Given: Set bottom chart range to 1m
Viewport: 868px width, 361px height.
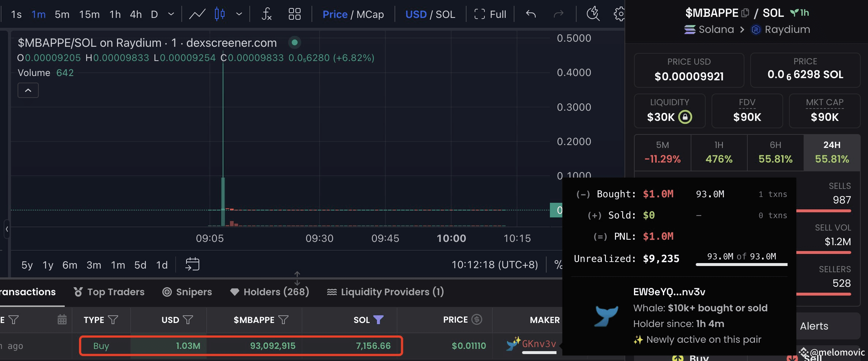Looking at the screenshot, I should 118,265.
